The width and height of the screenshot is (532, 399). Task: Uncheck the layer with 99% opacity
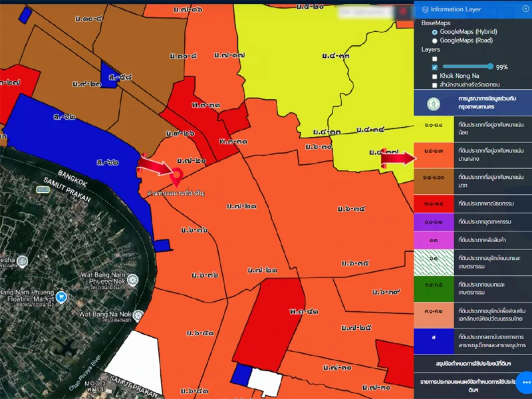(434, 67)
